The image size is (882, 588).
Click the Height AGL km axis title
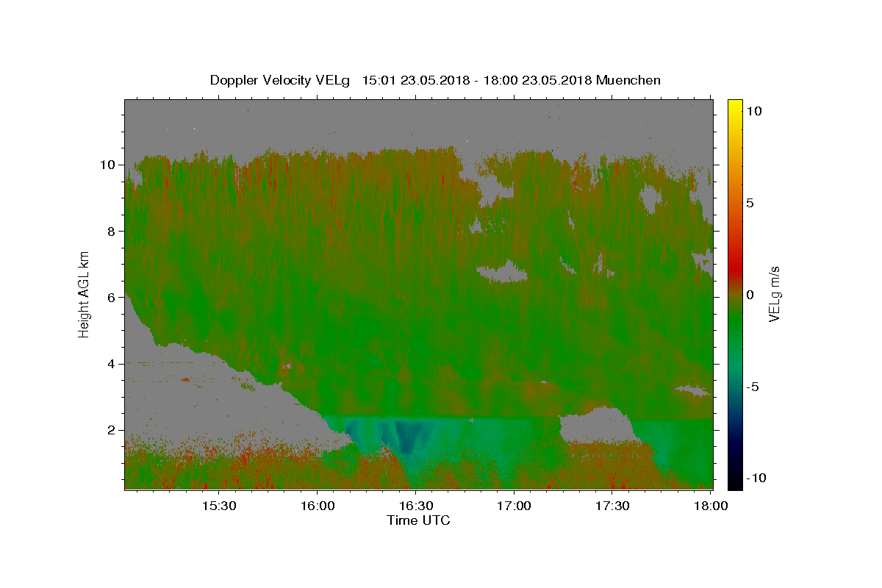[x=84, y=293]
